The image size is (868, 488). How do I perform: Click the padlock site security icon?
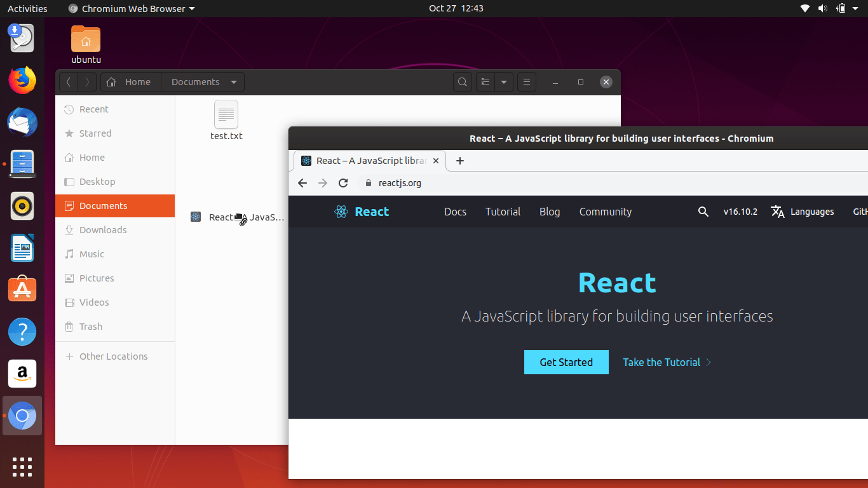click(367, 182)
